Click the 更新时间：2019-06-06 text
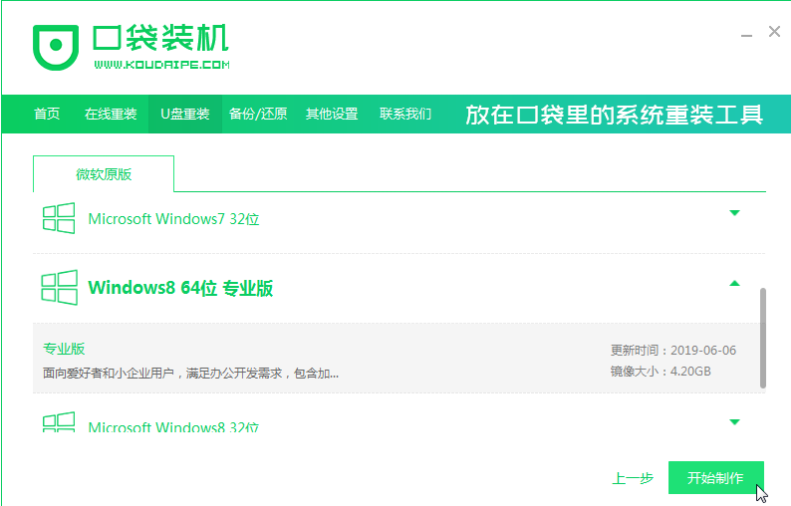This screenshot has height=506, width=791. (673, 350)
